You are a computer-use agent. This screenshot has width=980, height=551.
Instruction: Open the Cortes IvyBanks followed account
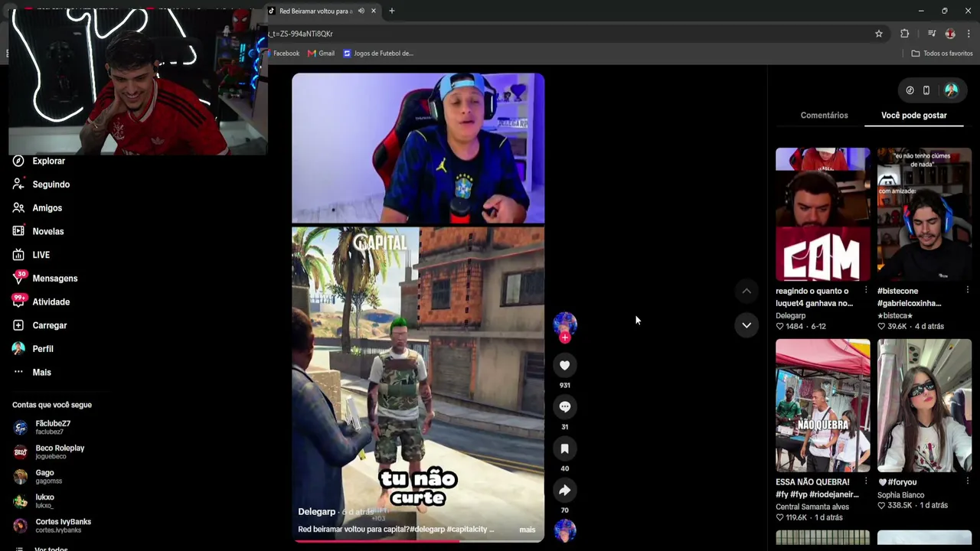[x=51, y=525]
